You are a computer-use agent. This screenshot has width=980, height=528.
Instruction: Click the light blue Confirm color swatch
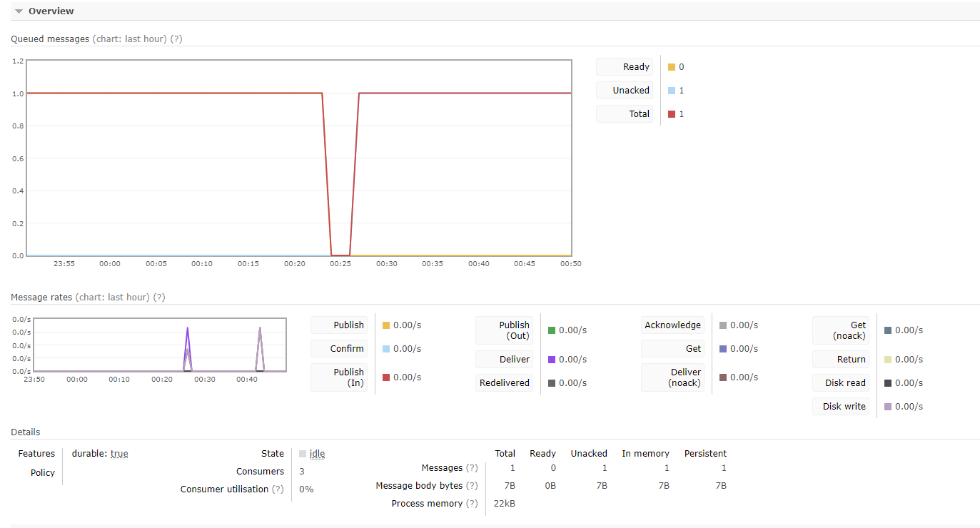coord(386,349)
